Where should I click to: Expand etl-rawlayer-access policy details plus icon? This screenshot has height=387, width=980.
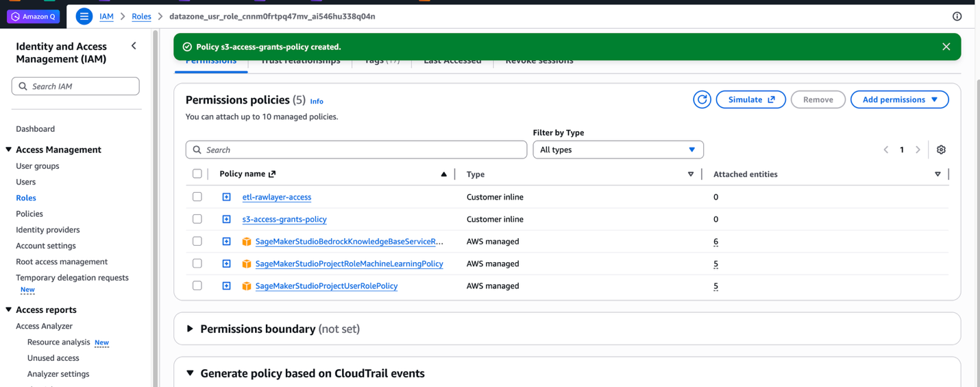coord(226,197)
